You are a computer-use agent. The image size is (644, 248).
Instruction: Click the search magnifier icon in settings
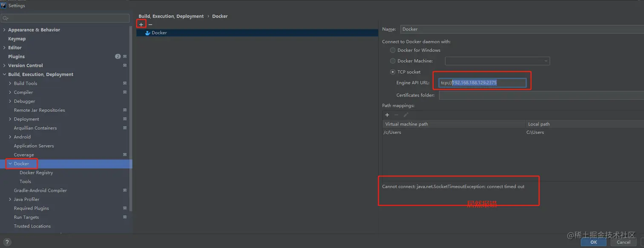(5, 18)
